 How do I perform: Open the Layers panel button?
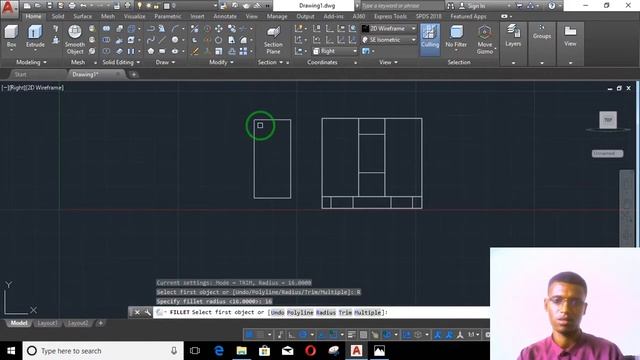[x=513, y=36]
